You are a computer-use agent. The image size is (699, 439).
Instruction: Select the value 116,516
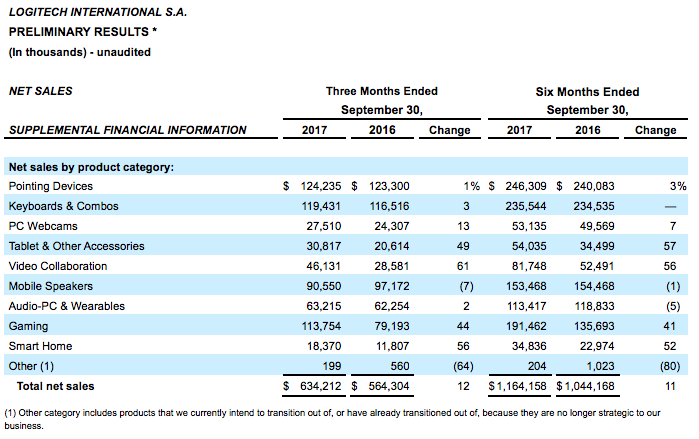389,206
